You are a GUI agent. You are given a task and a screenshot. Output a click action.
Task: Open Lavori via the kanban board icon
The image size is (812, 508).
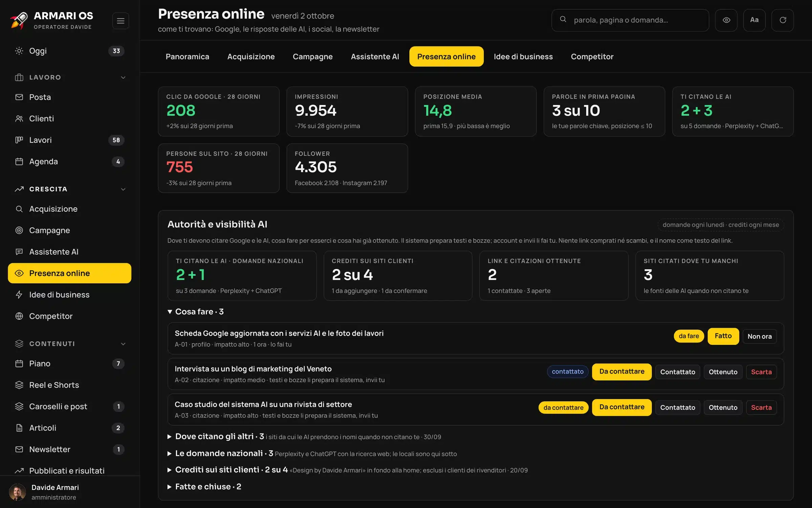pos(19,140)
